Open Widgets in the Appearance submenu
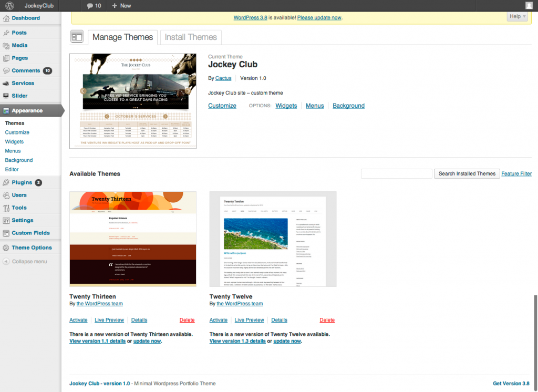 click(14, 142)
